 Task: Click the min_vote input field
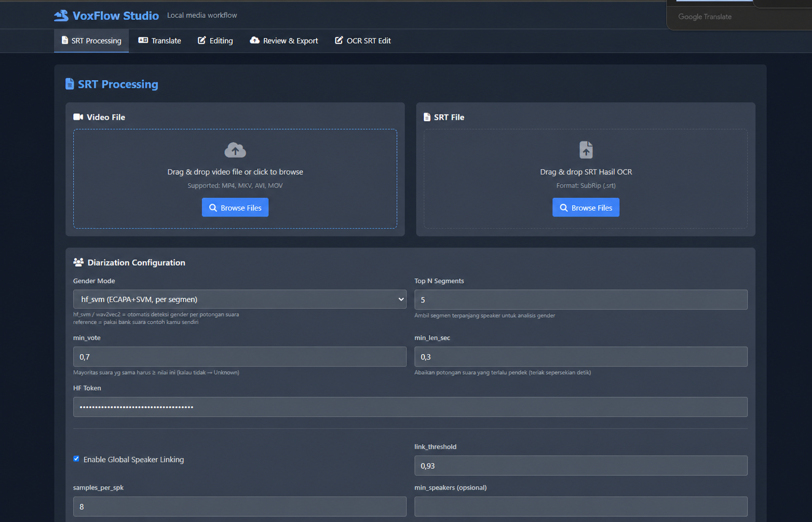240,356
